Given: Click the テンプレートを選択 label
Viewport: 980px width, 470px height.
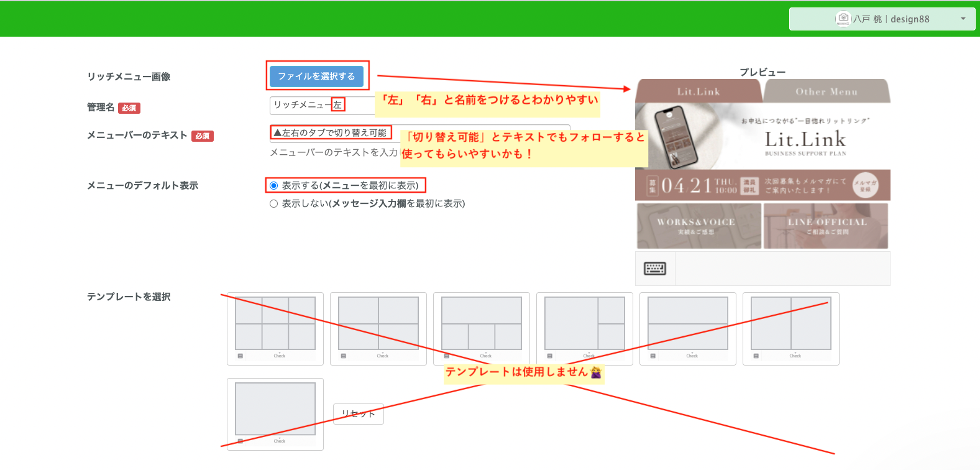Looking at the screenshot, I should click(129, 297).
